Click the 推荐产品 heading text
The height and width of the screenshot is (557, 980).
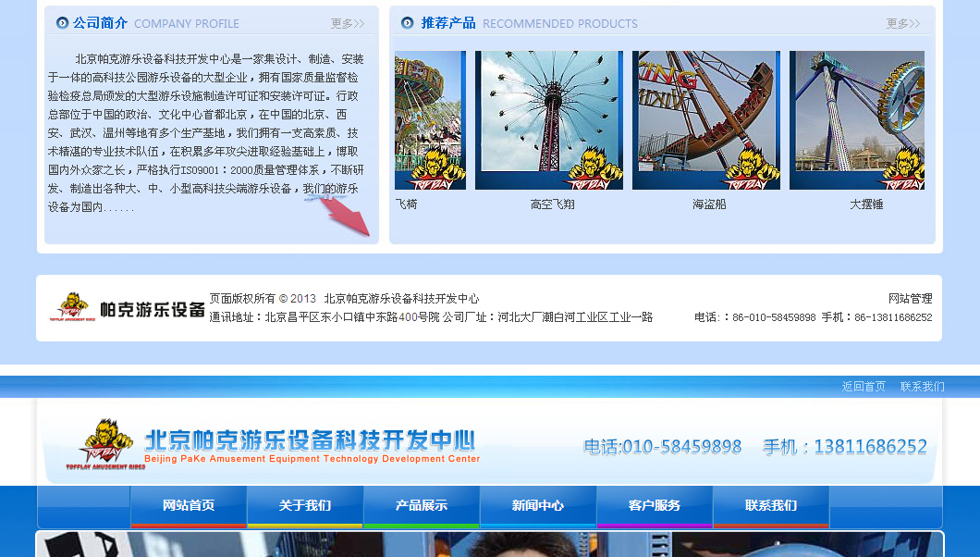pos(448,23)
